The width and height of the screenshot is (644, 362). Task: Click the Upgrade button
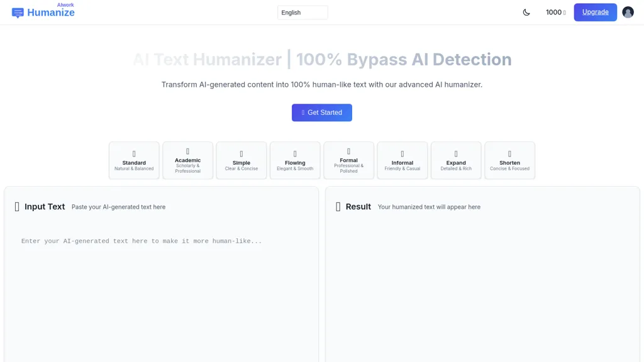point(595,13)
